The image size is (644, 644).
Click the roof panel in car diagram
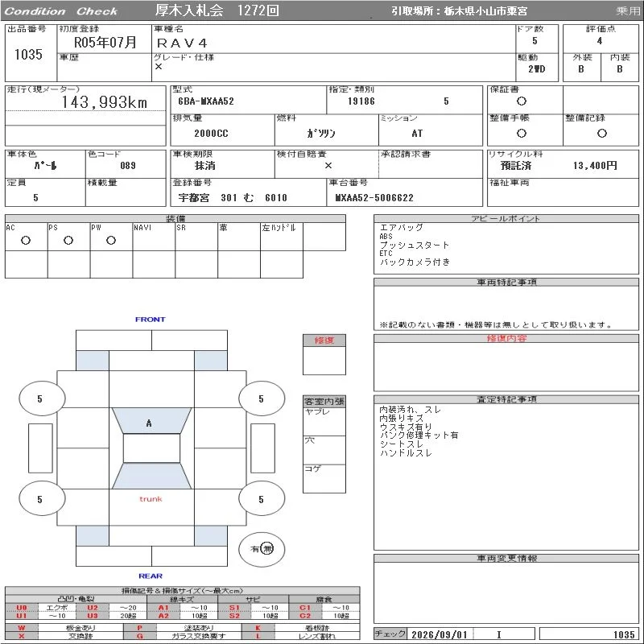click(151, 448)
